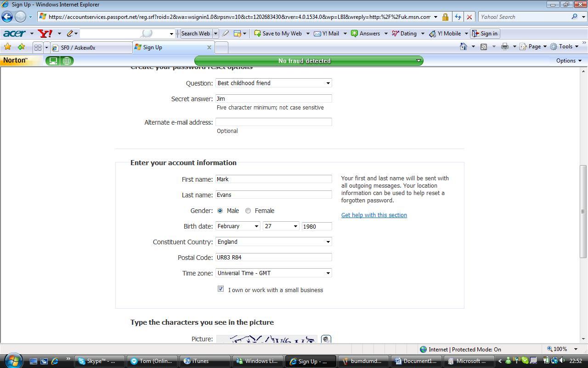The width and height of the screenshot is (588, 368).
Task: Click the Print icon in command bar
Action: click(x=504, y=46)
